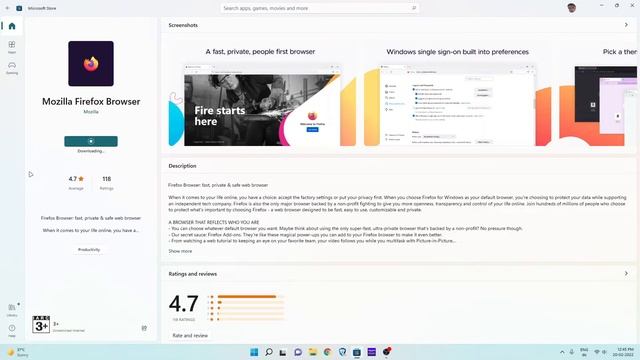The width and height of the screenshot is (640, 360).
Task: Go to the Home tab in sidebar
Action: [12, 26]
